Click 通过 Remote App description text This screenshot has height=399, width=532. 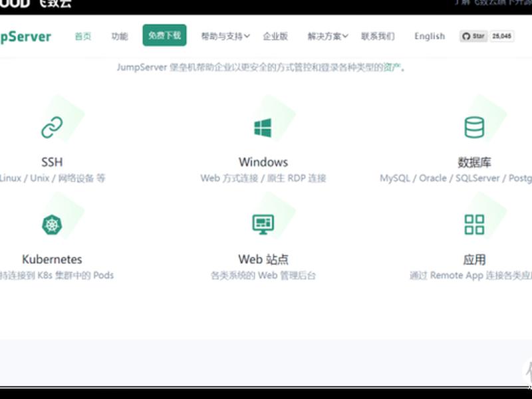click(471, 275)
